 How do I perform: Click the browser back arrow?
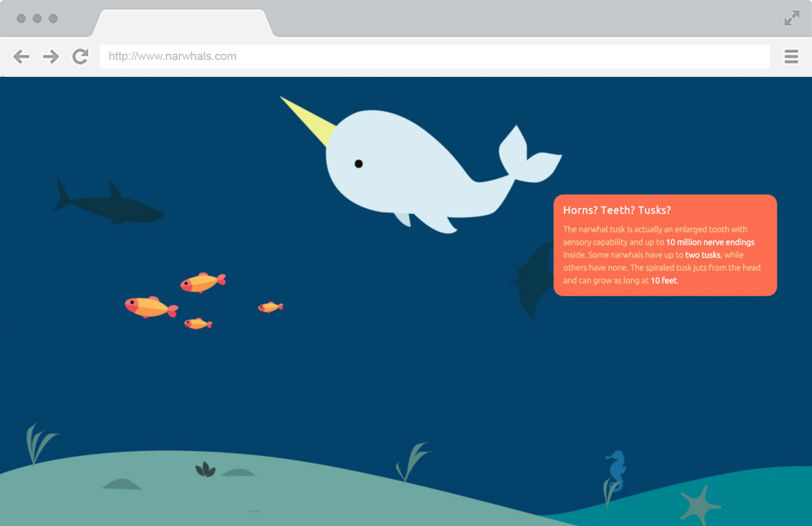pos(21,56)
